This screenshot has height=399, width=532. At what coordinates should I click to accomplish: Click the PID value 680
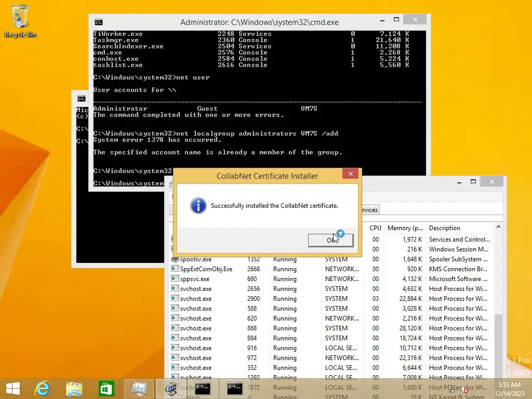[252, 279]
